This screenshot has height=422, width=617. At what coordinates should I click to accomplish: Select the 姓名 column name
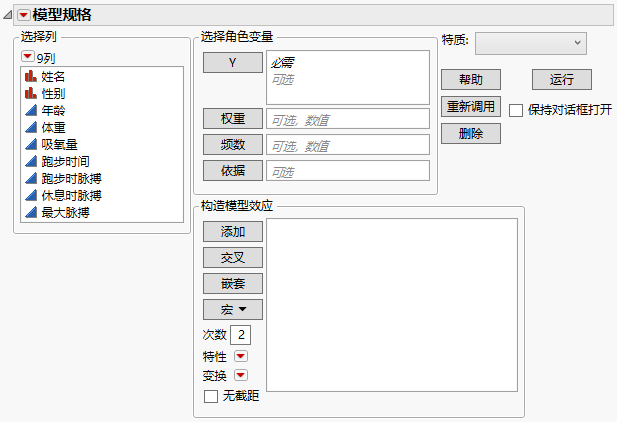point(53,76)
